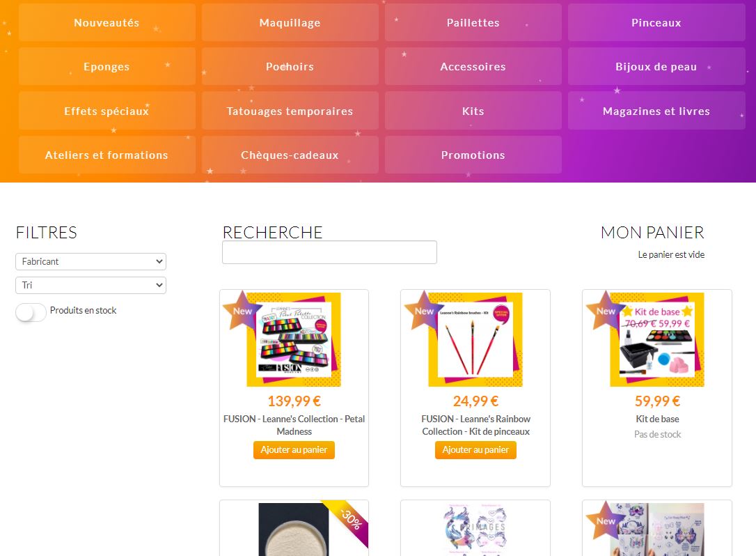Open the Pinceaux category
This screenshot has width=756, height=556.
(x=656, y=23)
